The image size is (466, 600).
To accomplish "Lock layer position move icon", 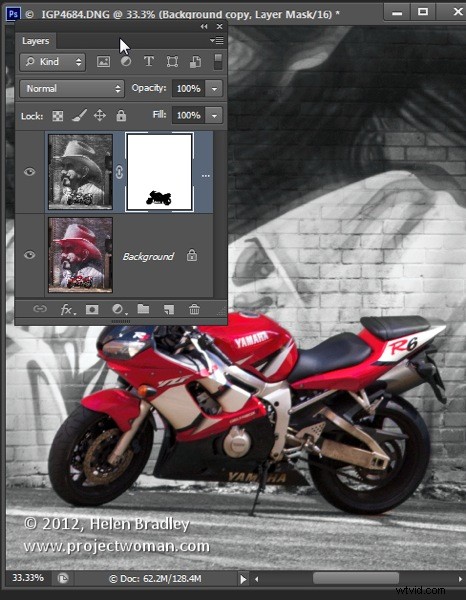I will point(100,116).
